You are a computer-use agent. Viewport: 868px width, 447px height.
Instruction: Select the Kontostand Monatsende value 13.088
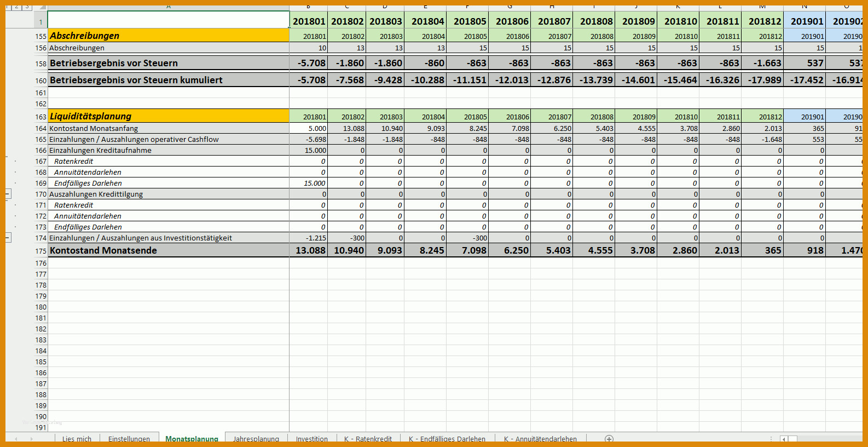309,250
